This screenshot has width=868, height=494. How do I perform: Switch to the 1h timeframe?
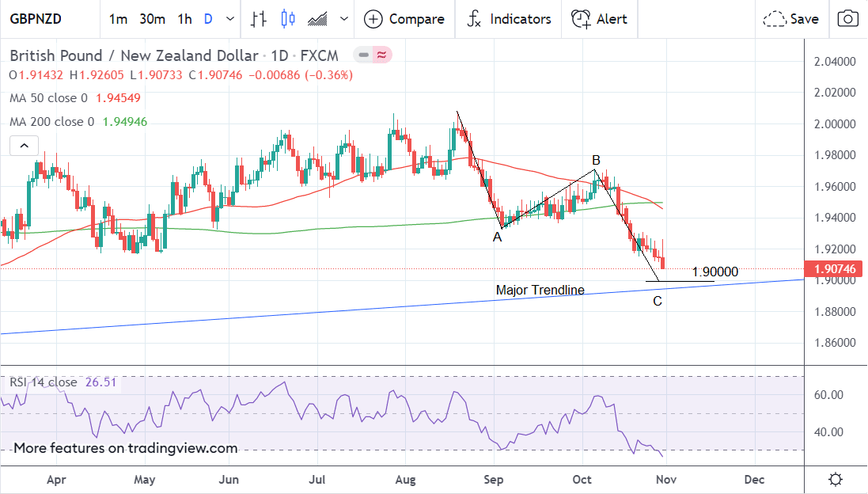point(184,19)
